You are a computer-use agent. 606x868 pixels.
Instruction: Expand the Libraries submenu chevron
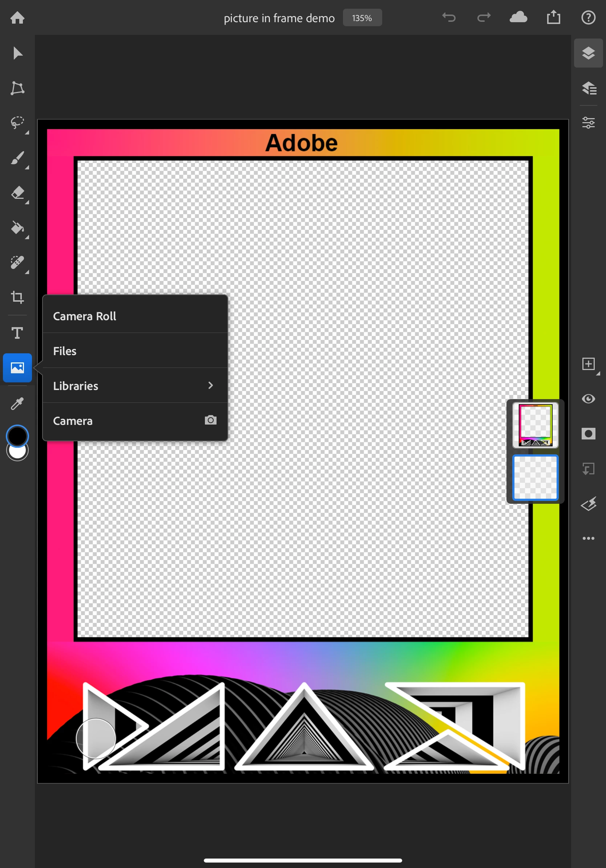point(210,385)
